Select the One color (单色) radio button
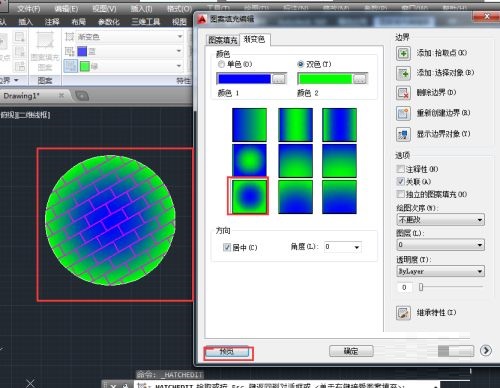The width and height of the screenshot is (500, 388). click(221, 64)
